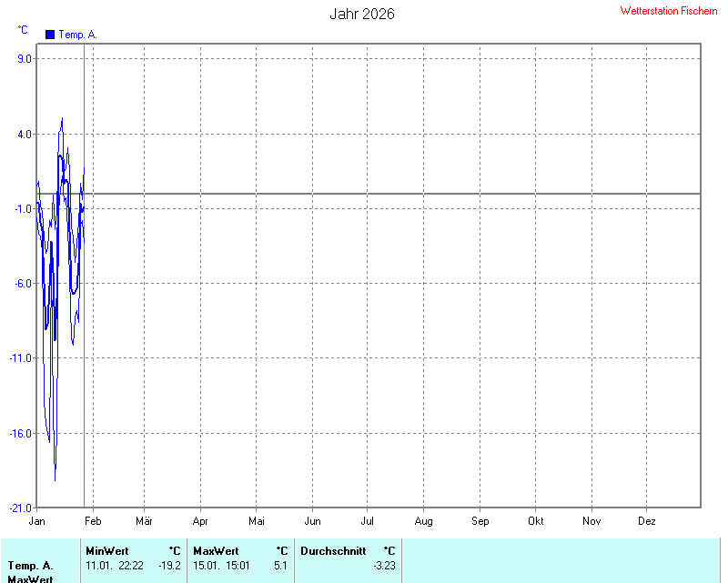The width and height of the screenshot is (728, 583).
Task: Click the Jun month axis label
Action: click(312, 521)
